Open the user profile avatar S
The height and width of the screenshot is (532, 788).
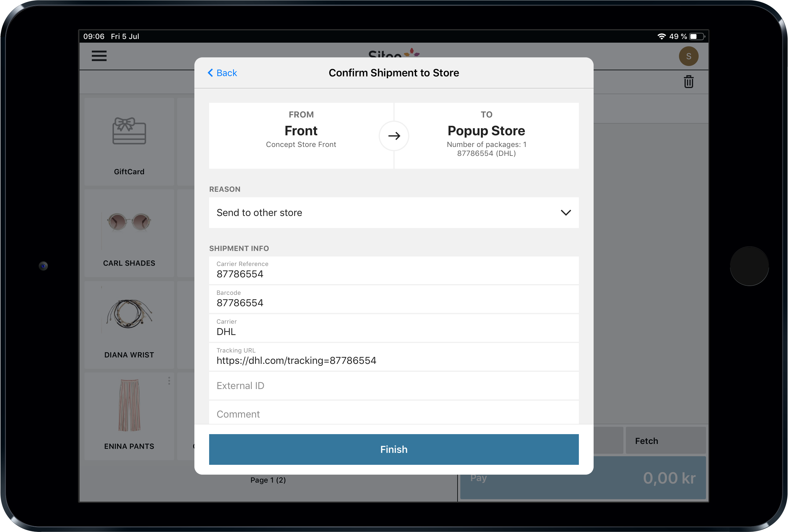point(688,56)
